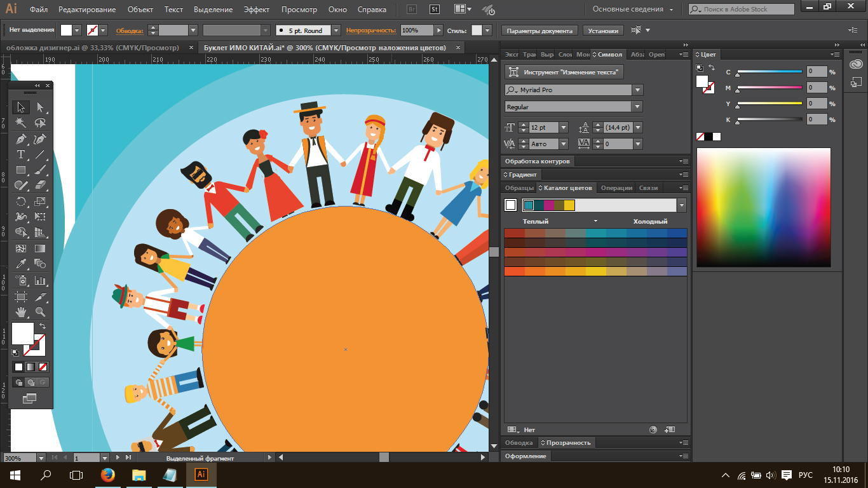Open the 300% zoom level dropdown
This screenshot has height=488, width=868.
(x=42, y=457)
